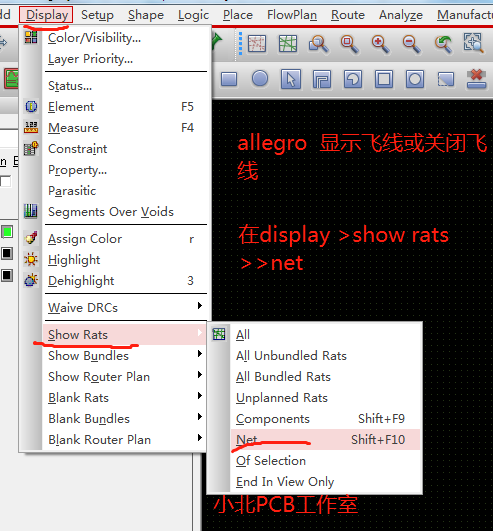Image resolution: width=493 pixels, height=531 pixels.
Task: Open the Logic menu
Action: pos(193,15)
